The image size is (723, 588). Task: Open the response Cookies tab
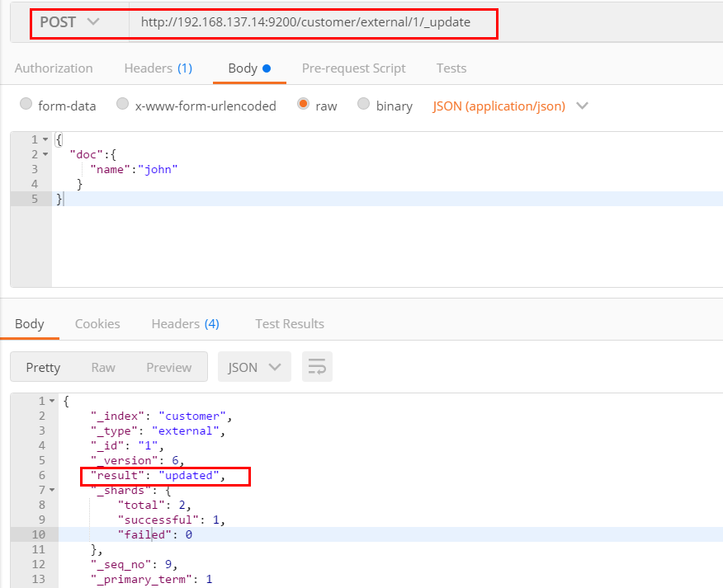coord(97,324)
